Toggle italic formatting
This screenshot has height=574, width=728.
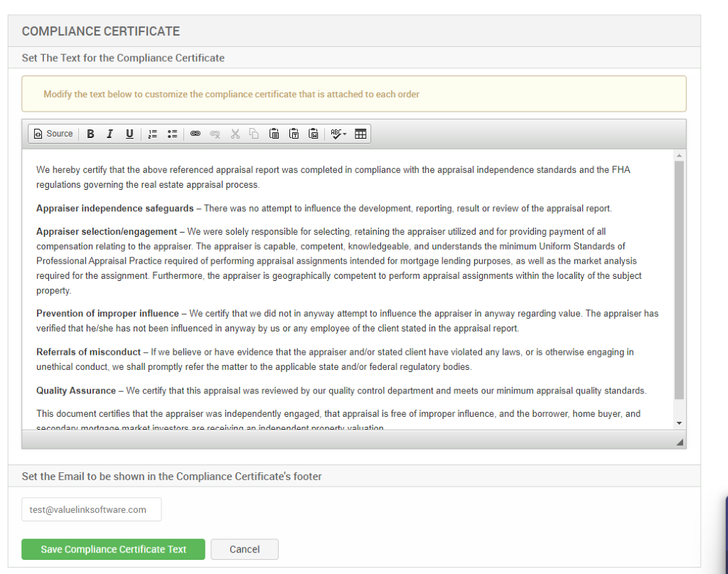click(109, 134)
